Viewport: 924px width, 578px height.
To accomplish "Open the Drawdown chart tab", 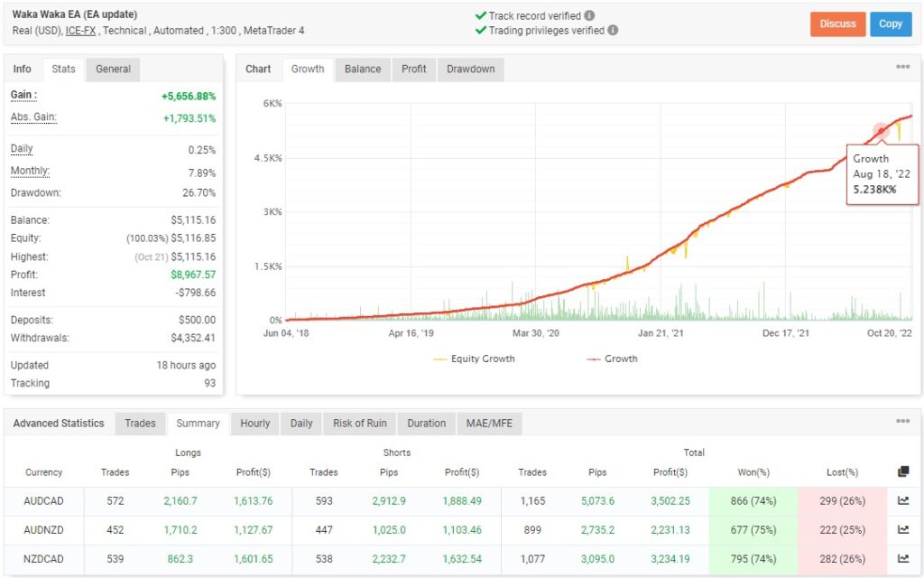I will tap(471, 69).
